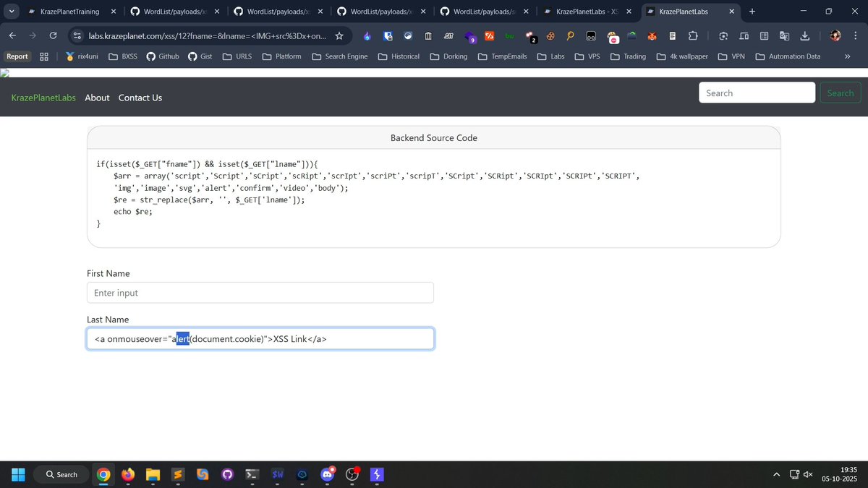Viewport: 868px width, 488px height.
Task: Click the taskbar Search box
Action: pyautogui.click(x=62, y=474)
